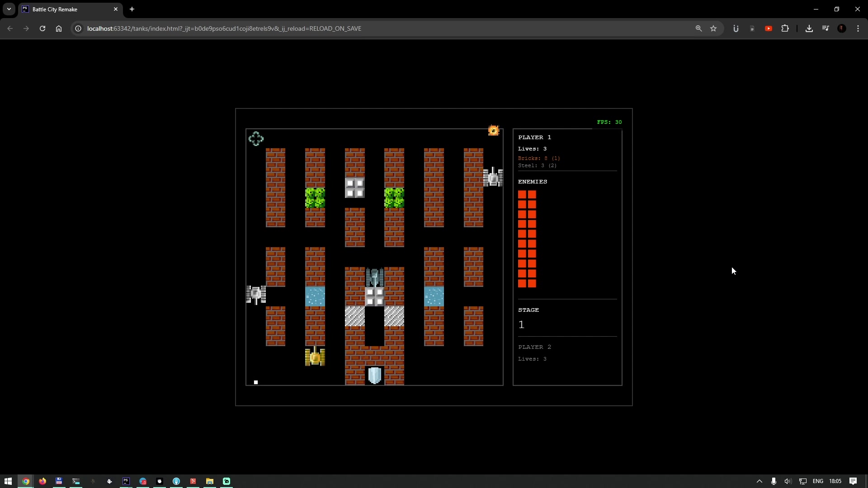Open a new browser tab
This screenshot has height=488, width=868.
[132, 9]
